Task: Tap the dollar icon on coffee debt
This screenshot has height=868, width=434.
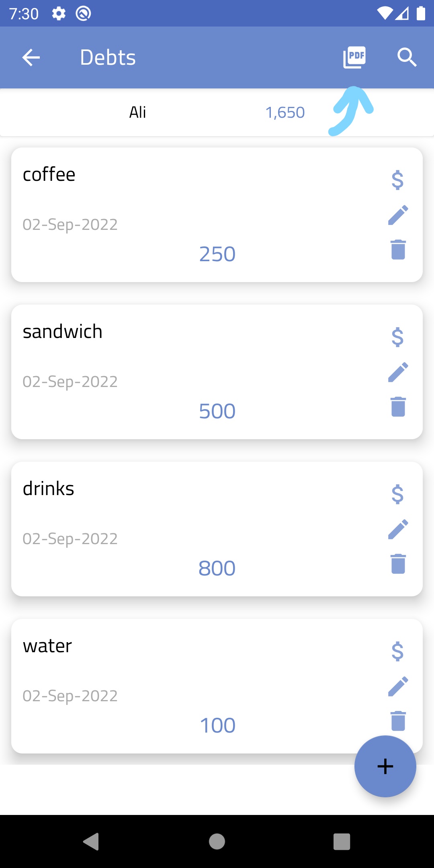Action: (397, 180)
